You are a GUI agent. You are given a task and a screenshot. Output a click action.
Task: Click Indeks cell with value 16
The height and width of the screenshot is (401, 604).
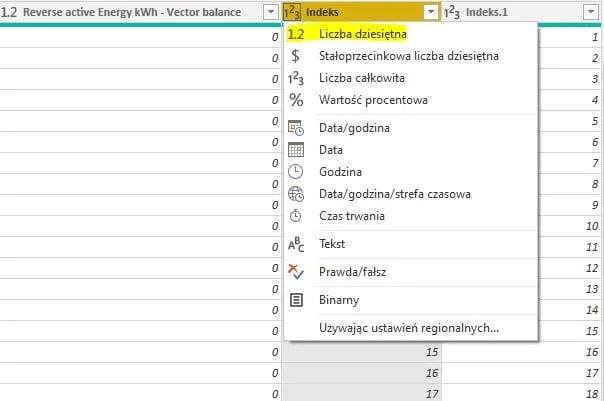(x=362, y=373)
